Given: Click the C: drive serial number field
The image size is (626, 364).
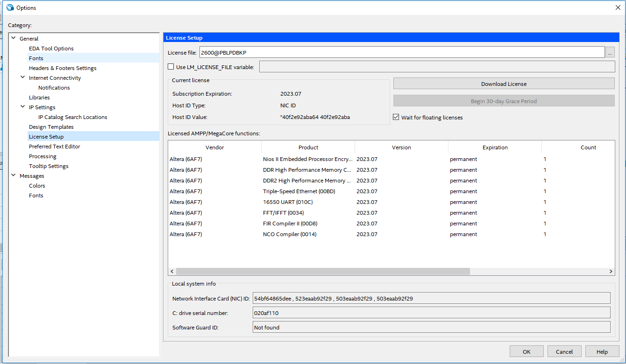Looking at the screenshot, I should 432,312.
